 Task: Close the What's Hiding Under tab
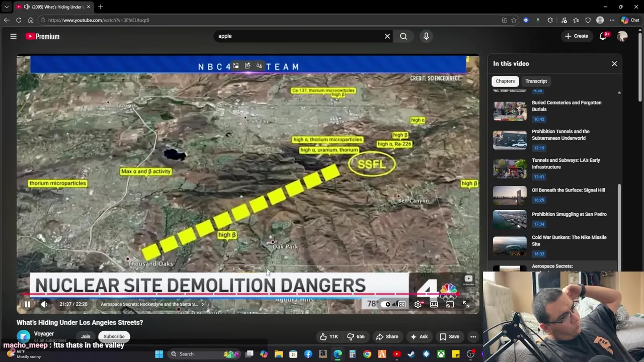[89, 7]
